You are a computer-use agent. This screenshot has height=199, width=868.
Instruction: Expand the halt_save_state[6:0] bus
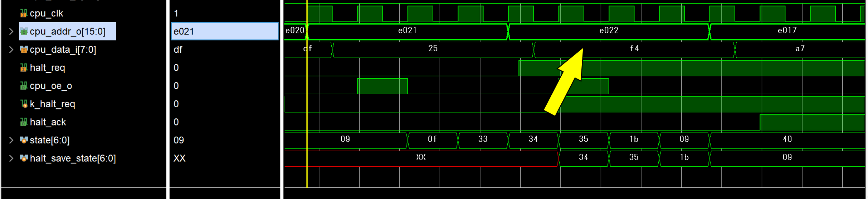(x=11, y=158)
